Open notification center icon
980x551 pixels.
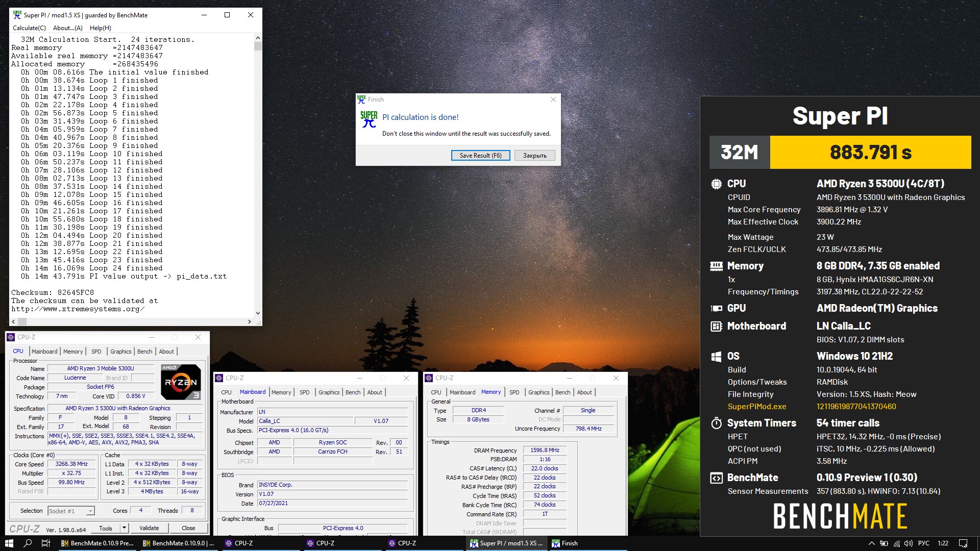point(963,543)
